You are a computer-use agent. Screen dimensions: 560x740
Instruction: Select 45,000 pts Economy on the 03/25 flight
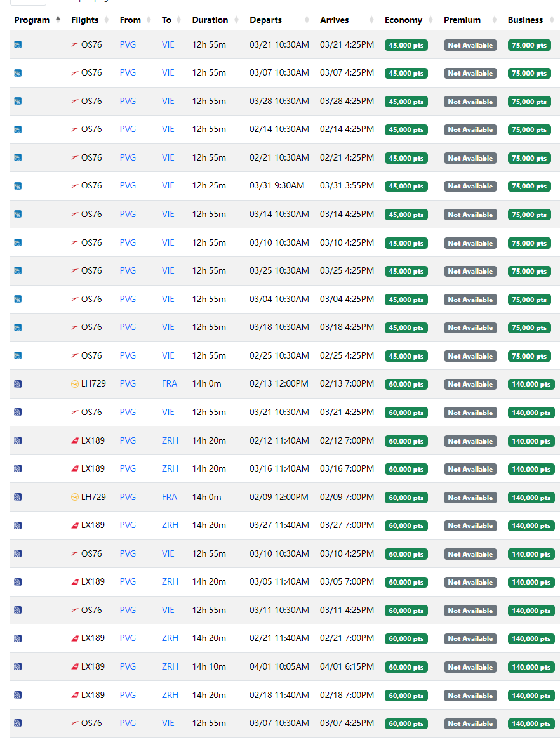pos(406,271)
